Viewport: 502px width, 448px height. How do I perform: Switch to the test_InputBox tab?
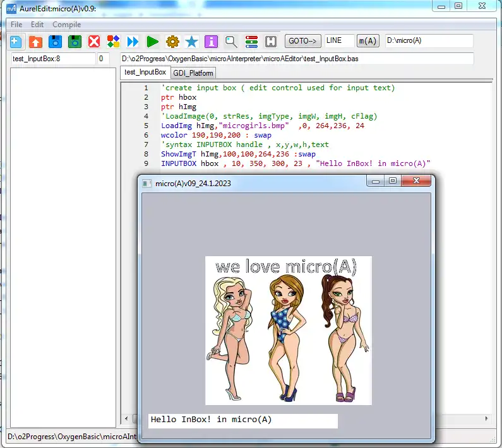(145, 73)
